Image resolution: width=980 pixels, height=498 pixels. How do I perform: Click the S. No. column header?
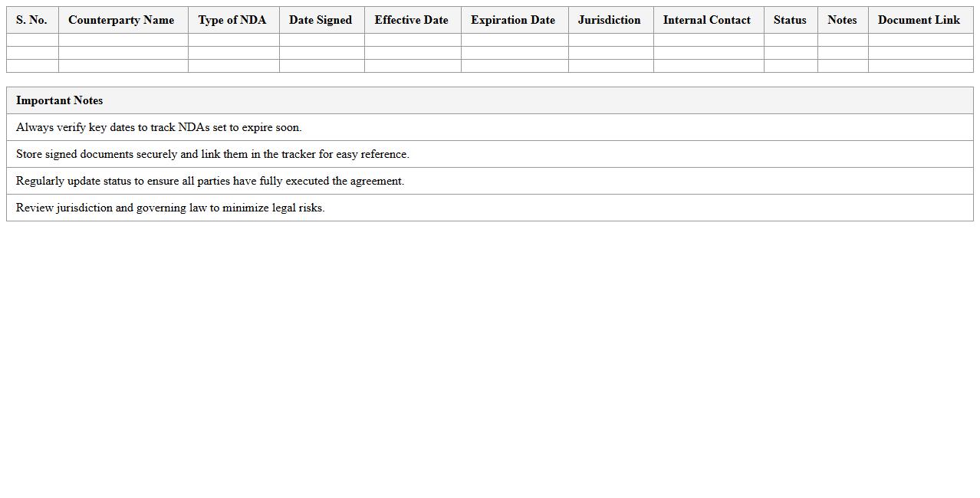pyautogui.click(x=31, y=20)
